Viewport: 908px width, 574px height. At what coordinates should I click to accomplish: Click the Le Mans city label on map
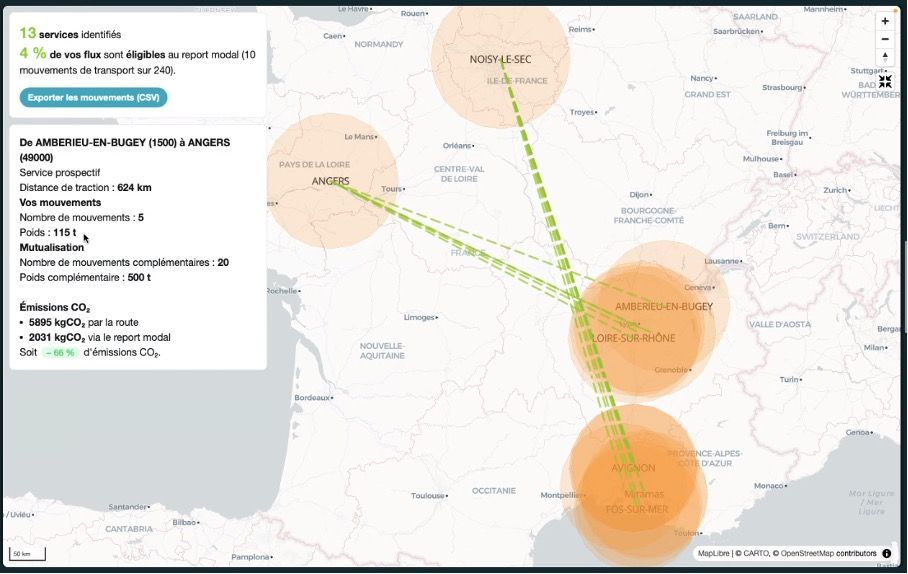coord(360,137)
